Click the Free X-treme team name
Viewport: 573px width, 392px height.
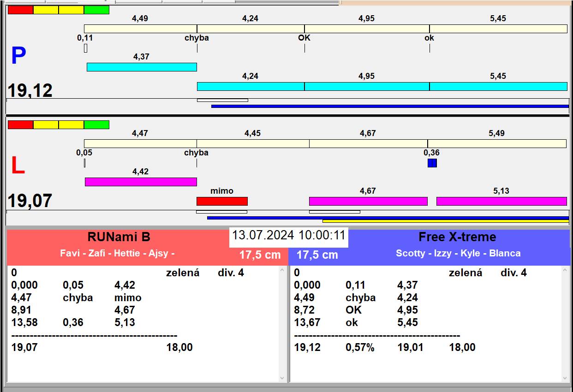pos(457,237)
